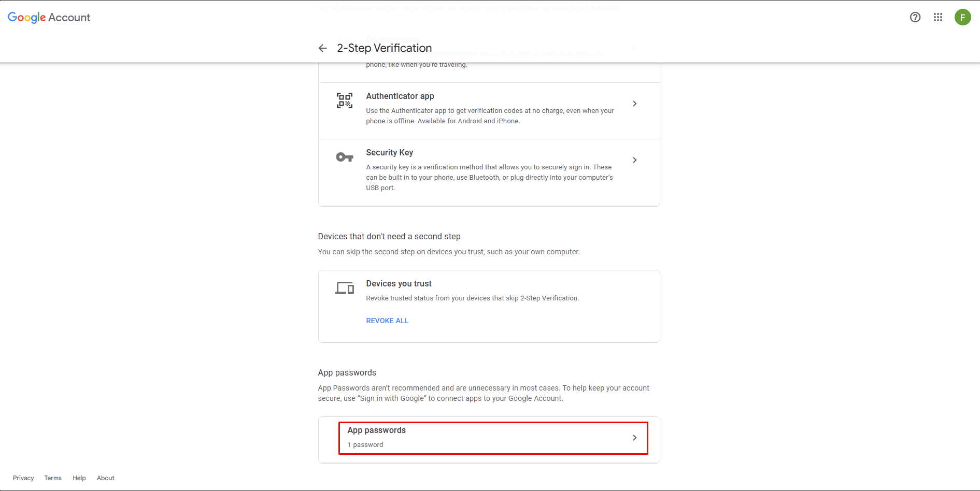Expand the Security Key chevron
980x491 pixels.
[x=634, y=160]
